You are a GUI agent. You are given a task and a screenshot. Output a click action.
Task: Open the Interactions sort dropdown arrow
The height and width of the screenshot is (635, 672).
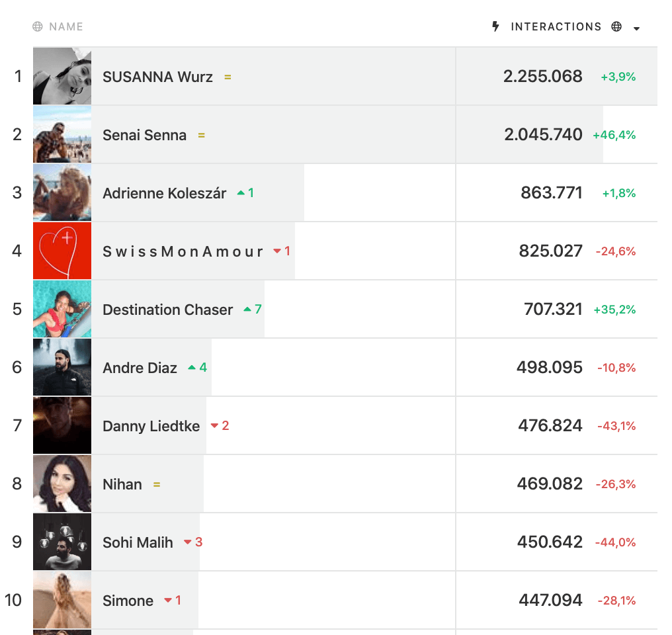(x=637, y=28)
